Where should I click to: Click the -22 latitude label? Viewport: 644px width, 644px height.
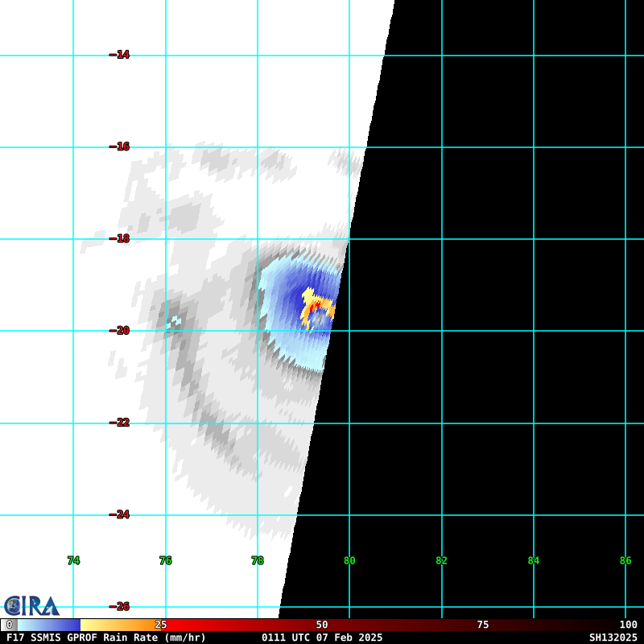(x=119, y=423)
